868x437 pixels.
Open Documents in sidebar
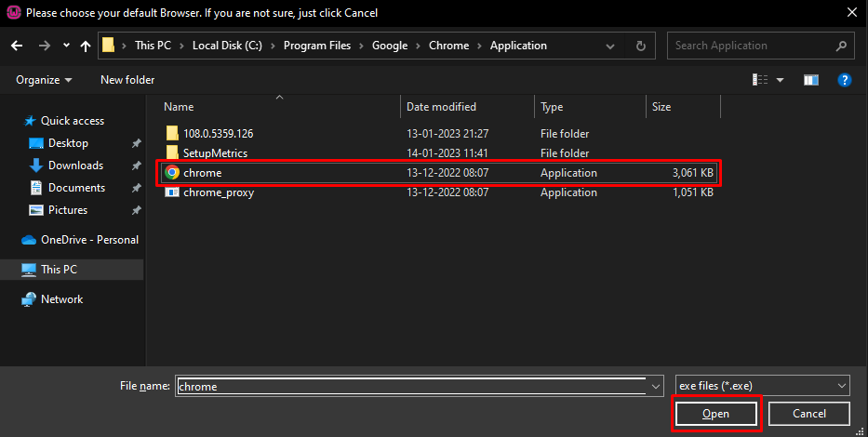click(x=76, y=188)
